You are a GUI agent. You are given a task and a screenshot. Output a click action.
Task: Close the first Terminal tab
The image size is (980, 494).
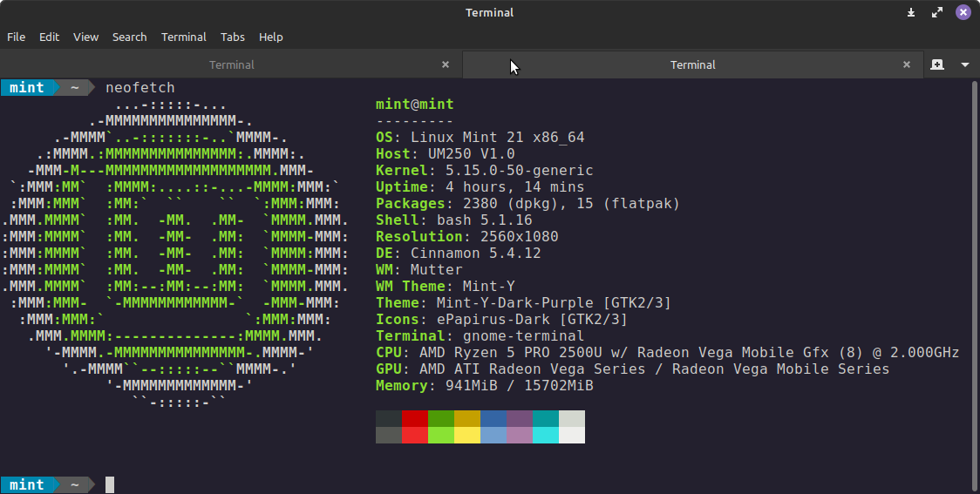445,64
